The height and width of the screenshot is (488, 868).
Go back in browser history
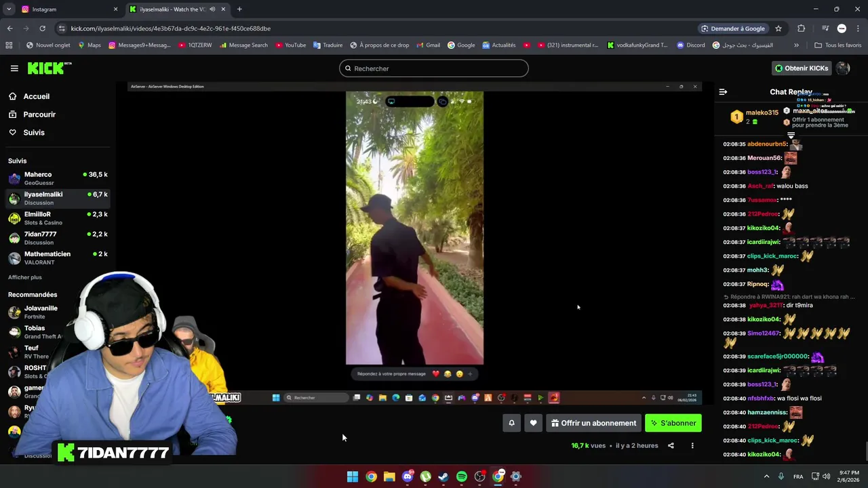(9, 28)
